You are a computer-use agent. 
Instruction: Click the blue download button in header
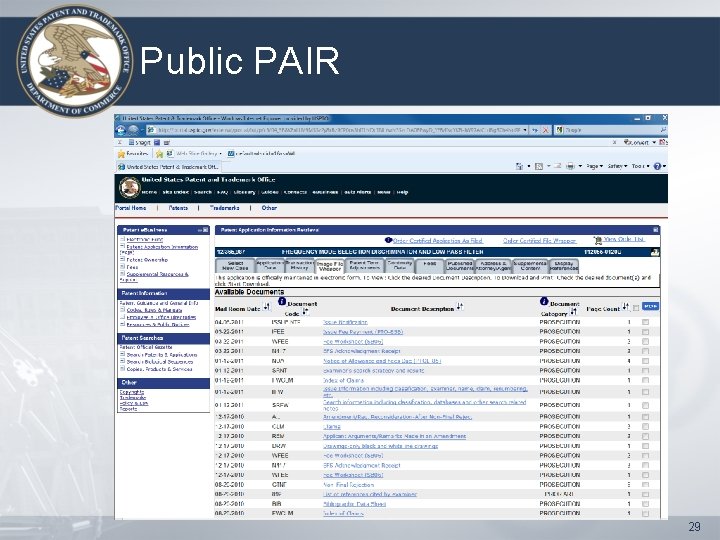tap(650, 306)
